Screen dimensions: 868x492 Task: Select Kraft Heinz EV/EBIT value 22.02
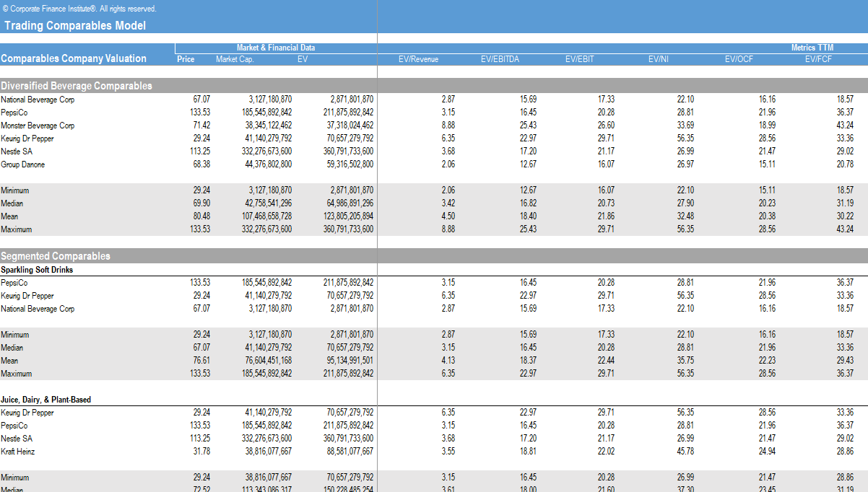[606, 452]
